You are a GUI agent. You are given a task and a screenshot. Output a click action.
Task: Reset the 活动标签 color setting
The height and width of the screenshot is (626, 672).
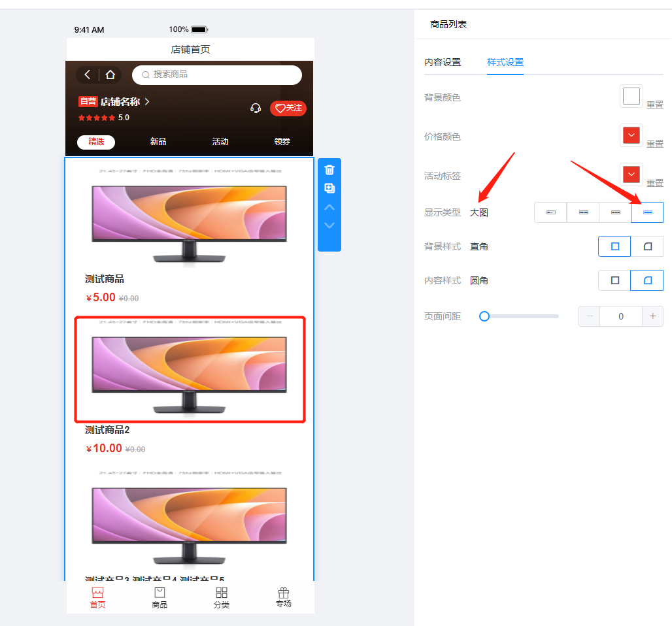654,183
